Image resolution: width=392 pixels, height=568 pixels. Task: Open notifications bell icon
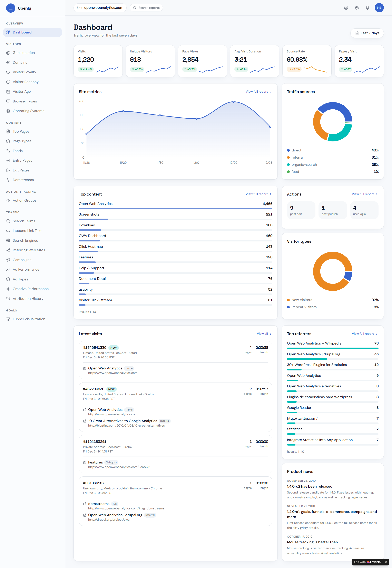(x=367, y=8)
